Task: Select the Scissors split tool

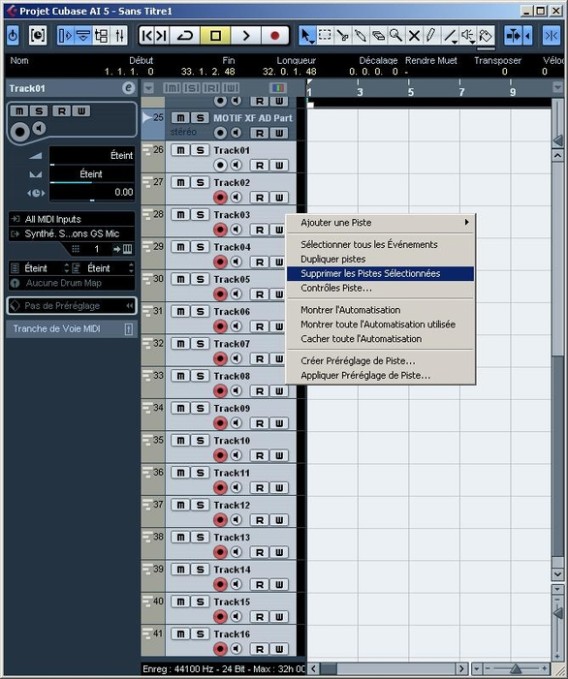Action: (342, 36)
